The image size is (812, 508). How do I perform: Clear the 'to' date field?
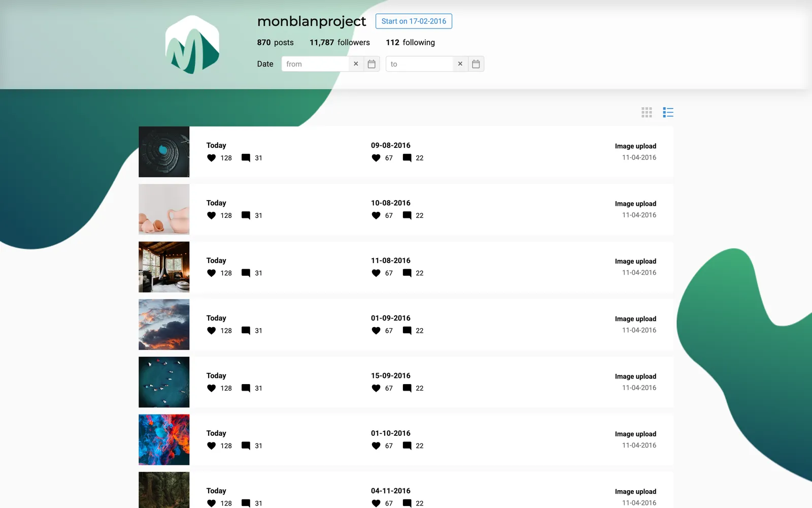(x=460, y=64)
